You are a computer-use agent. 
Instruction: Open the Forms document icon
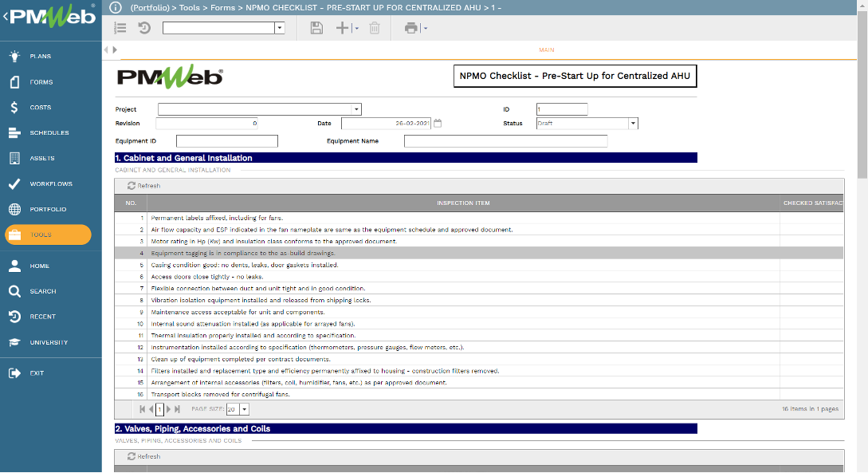point(15,82)
